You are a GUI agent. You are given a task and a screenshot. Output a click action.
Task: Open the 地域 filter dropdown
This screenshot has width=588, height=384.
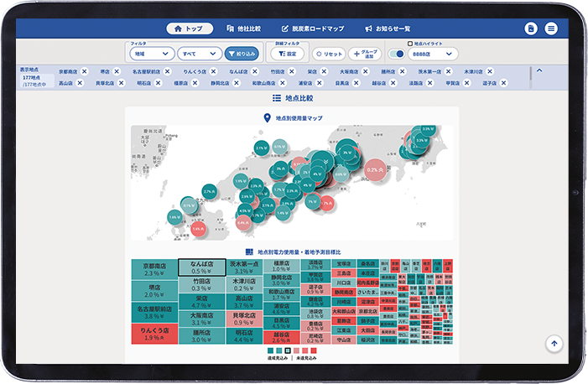pyautogui.click(x=149, y=54)
